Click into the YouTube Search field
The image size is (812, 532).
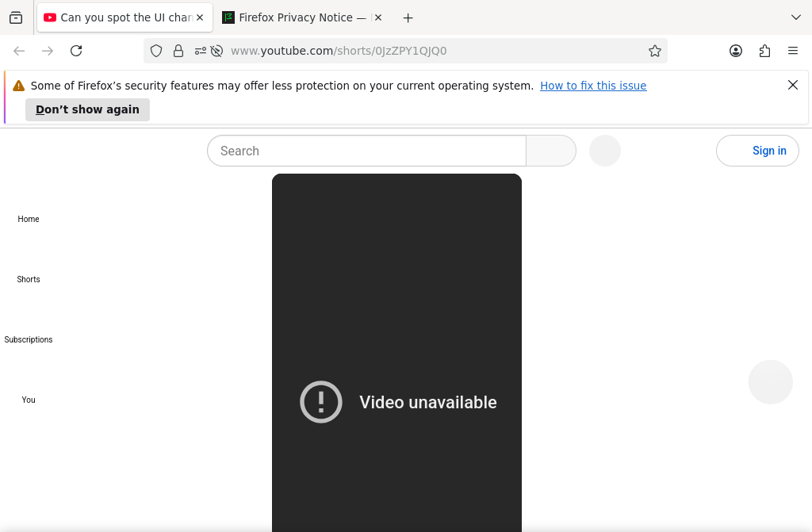366,151
